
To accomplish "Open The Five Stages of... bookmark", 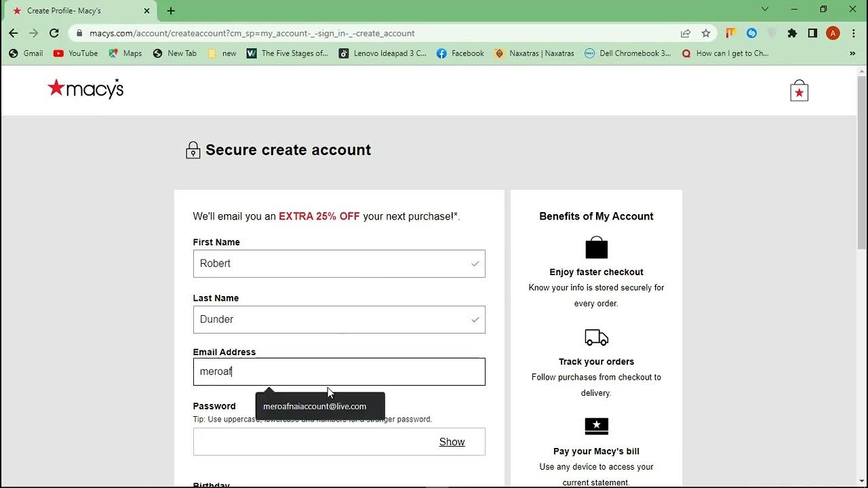I will (288, 53).
